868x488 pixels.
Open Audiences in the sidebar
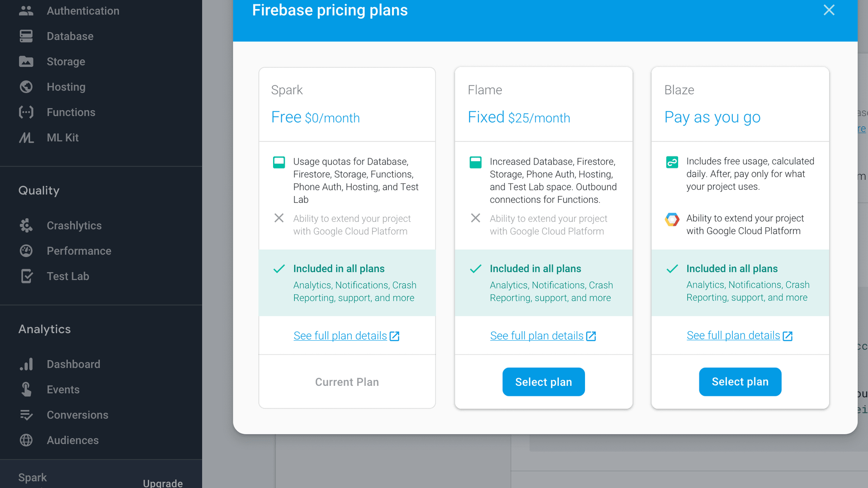click(x=72, y=440)
